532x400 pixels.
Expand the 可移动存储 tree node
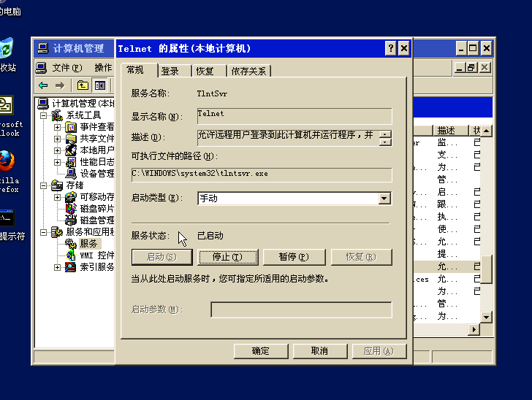click(x=57, y=197)
